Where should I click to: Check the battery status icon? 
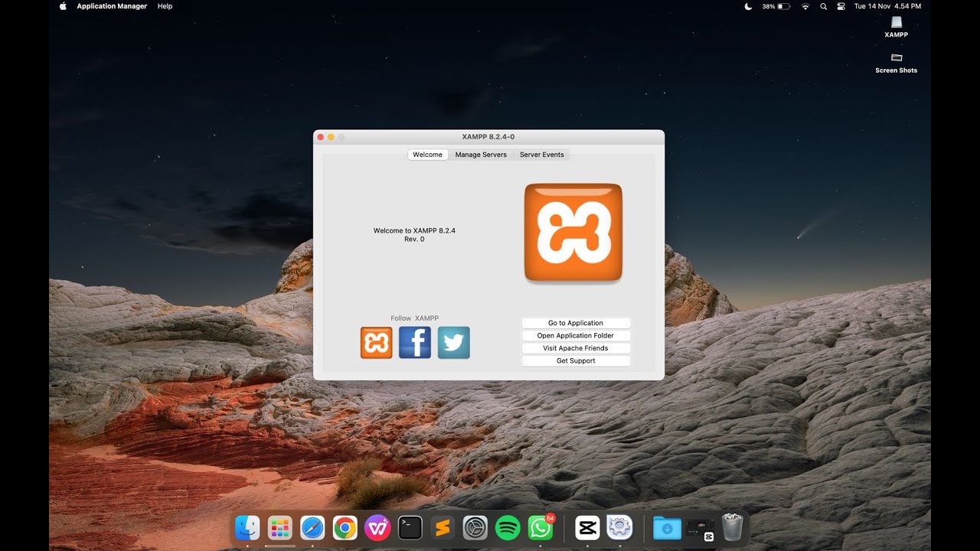click(x=776, y=6)
